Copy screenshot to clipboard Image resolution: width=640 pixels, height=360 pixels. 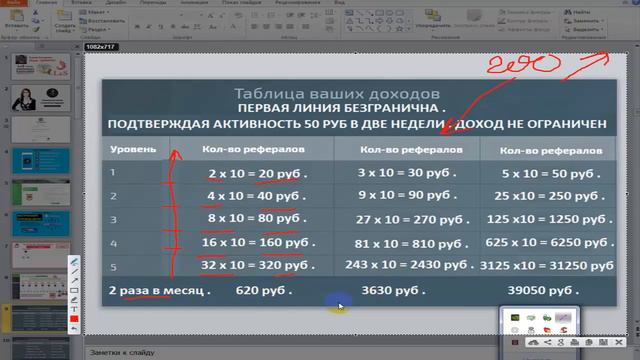589,342
